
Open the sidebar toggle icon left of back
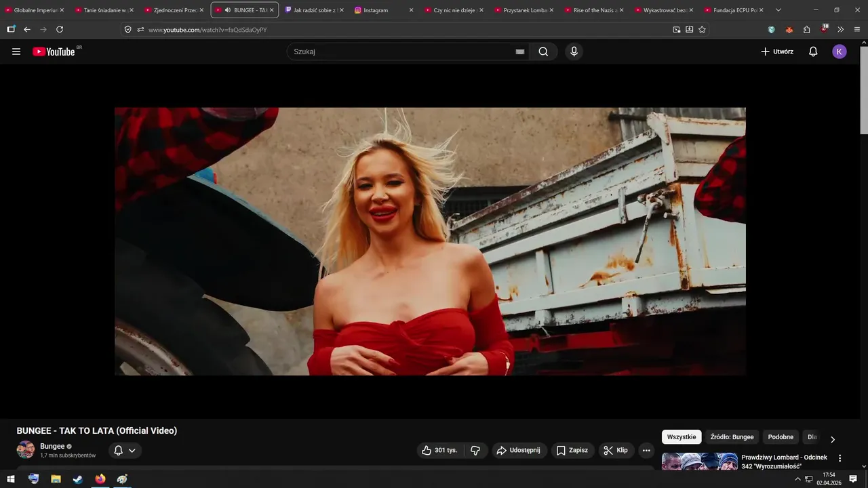coord(11,30)
